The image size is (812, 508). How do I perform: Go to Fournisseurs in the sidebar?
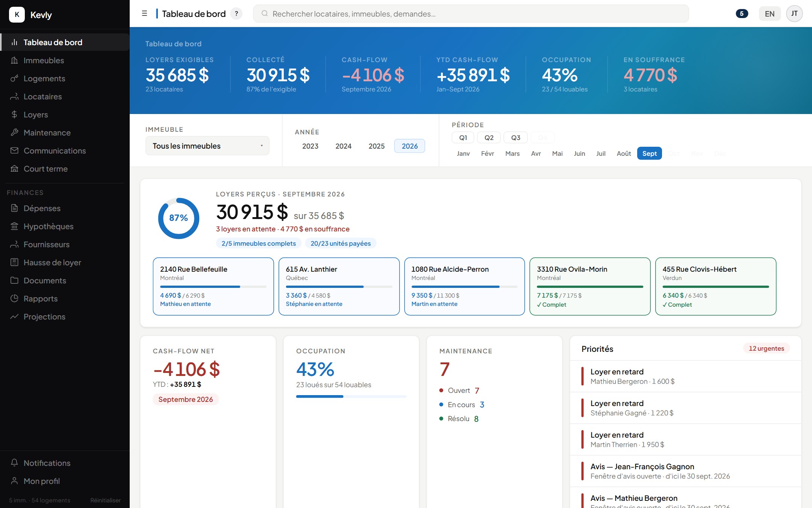pyautogui.click(x=65, y=244)
